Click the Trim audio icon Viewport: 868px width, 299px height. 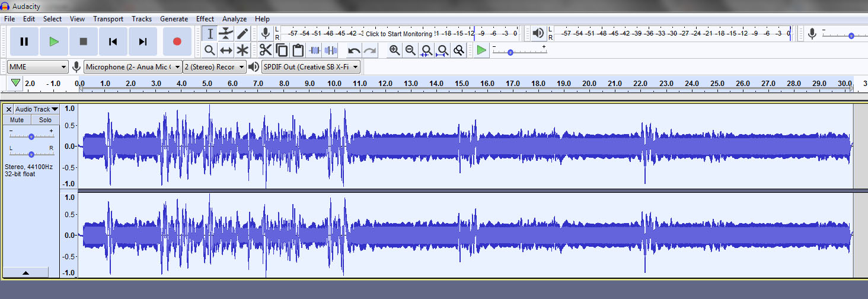(x=315, y=50)
